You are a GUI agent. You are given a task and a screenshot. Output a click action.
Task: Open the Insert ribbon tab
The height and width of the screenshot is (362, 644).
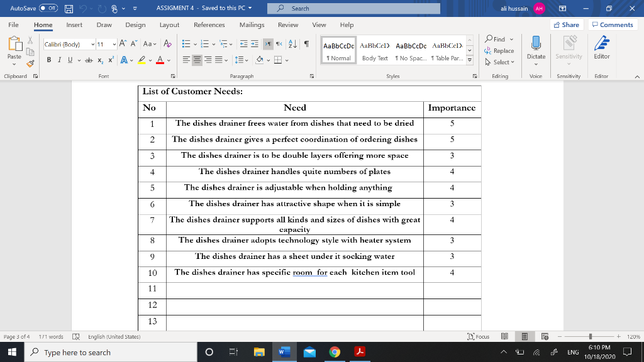[x=74, y=25]
